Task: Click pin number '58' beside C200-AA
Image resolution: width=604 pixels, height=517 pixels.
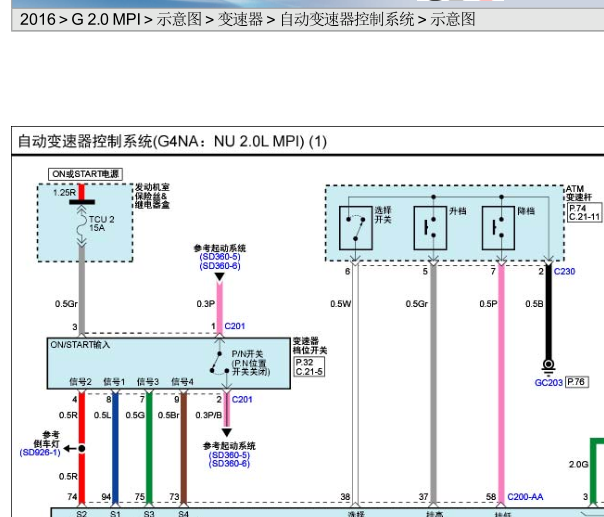Action: click(x=491, y=497)
